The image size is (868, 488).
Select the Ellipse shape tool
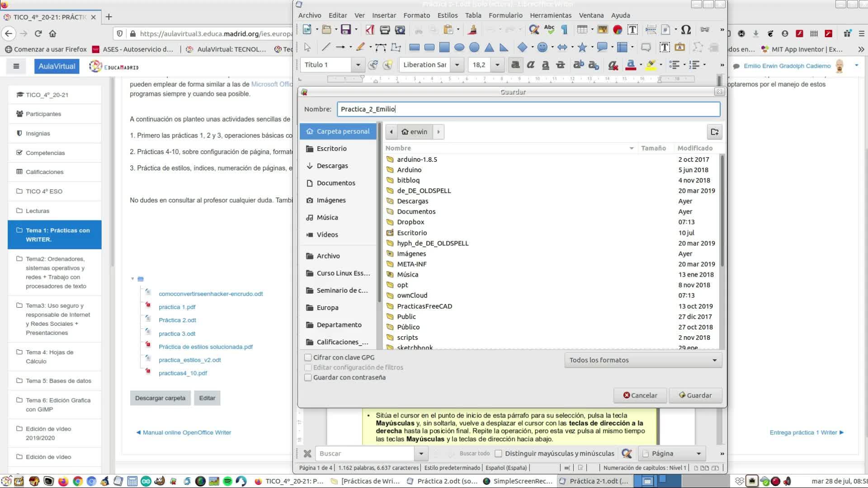459,47
